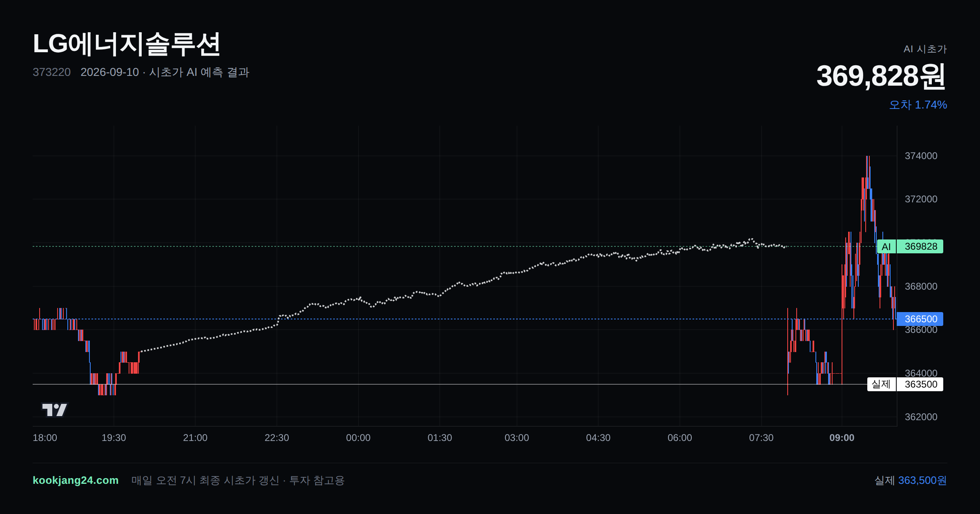Click the blue 366500 current price label
This screenshot has width=980, height=514.
click(x=920, y=319)
